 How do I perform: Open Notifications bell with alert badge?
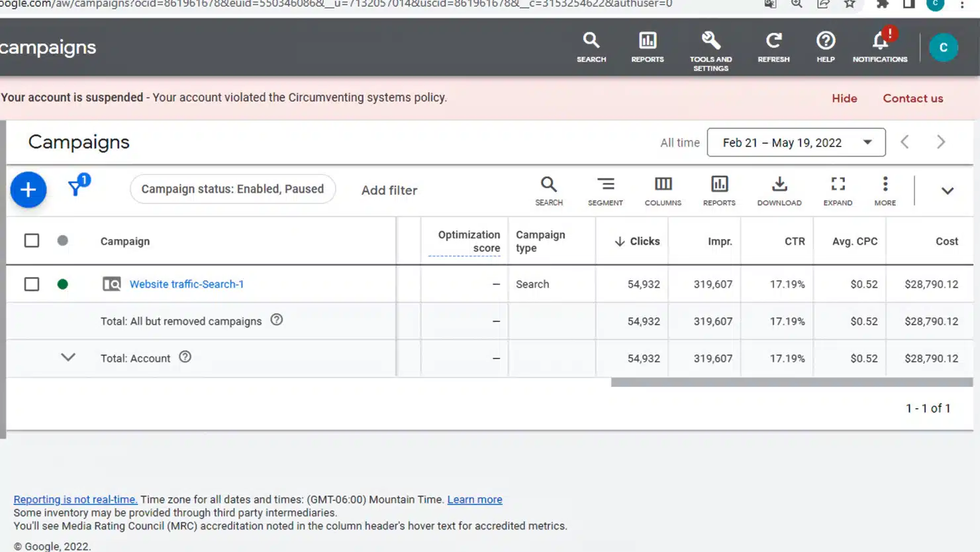pyautogui.click(x=880, y=46)
